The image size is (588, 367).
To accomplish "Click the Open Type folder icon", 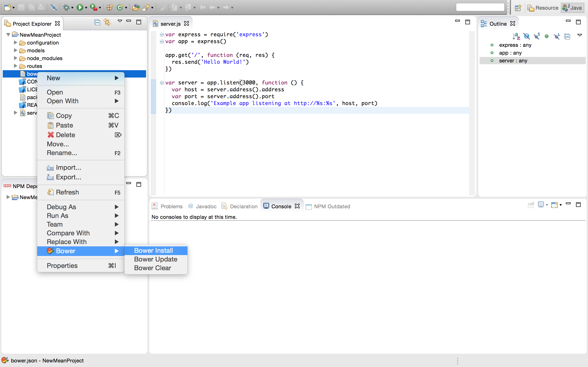I will (x=136, y=8).
